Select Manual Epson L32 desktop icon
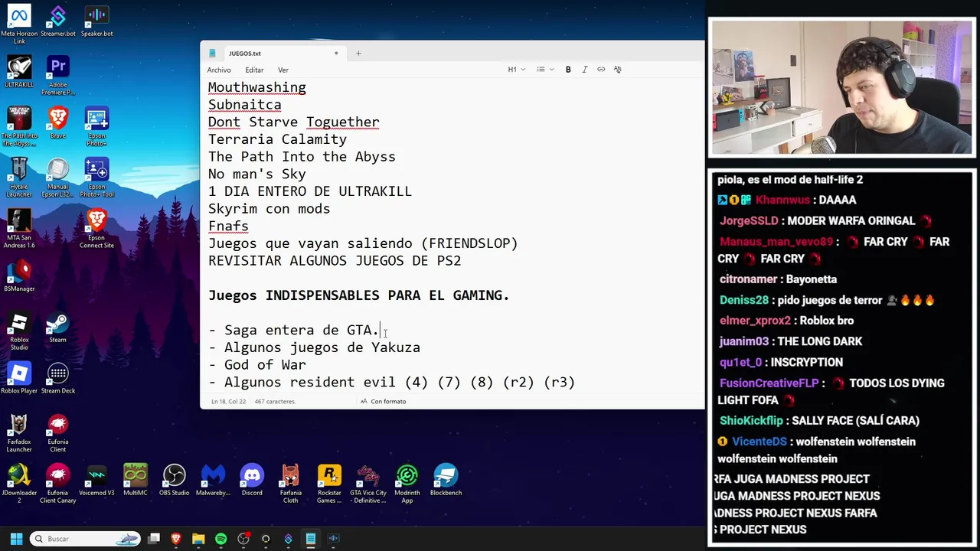This screenshot has height=551, width=980. pos(58,178)
